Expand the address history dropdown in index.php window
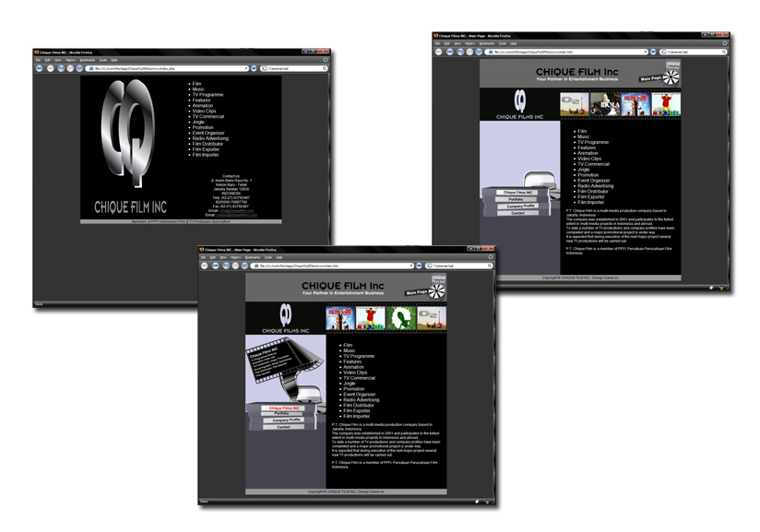The image size is (760, 532). pyautogui.click(x=246, y=68)
